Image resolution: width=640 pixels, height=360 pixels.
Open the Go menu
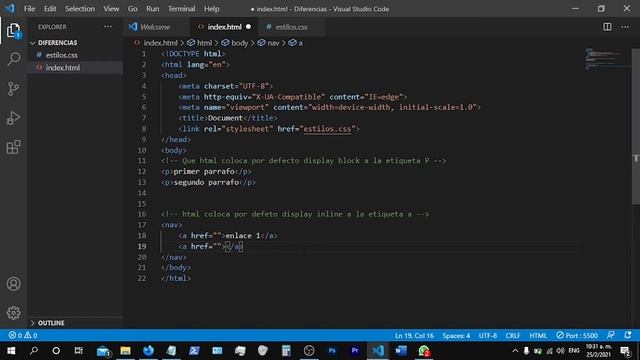[132, 9]
